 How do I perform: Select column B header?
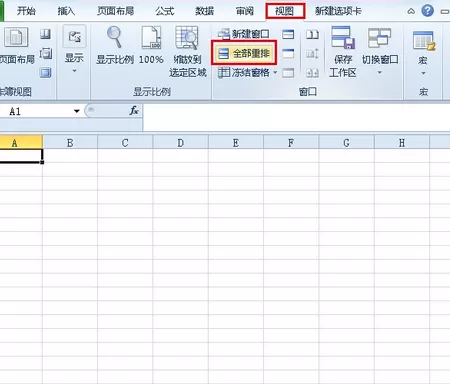click(x=70, y=143)
